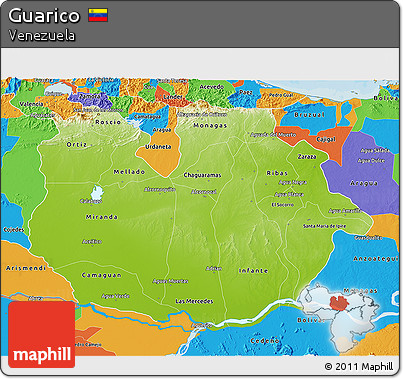The height and width of the screenshot is (379, 403).
Task: Click the Guarico title in the header
Action: tap(44, 15)
